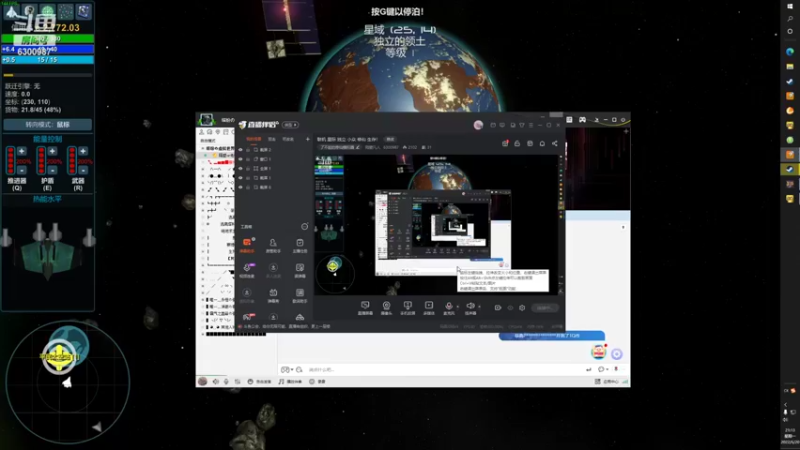Viewport: 800px width, 450px height.
Task: Open the second-row toolbox tool with purple badge
Action: (247, 270)
